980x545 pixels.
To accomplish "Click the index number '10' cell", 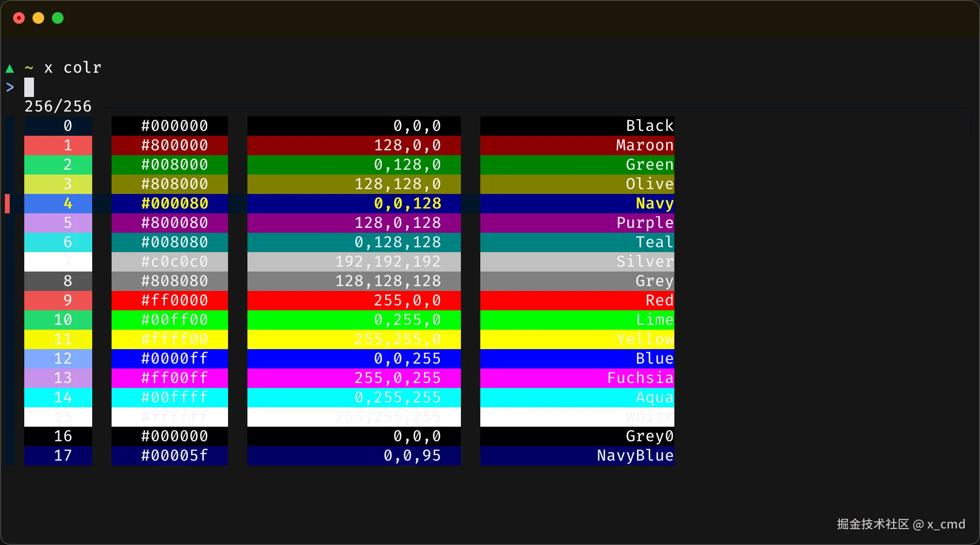I will [58, 320].
